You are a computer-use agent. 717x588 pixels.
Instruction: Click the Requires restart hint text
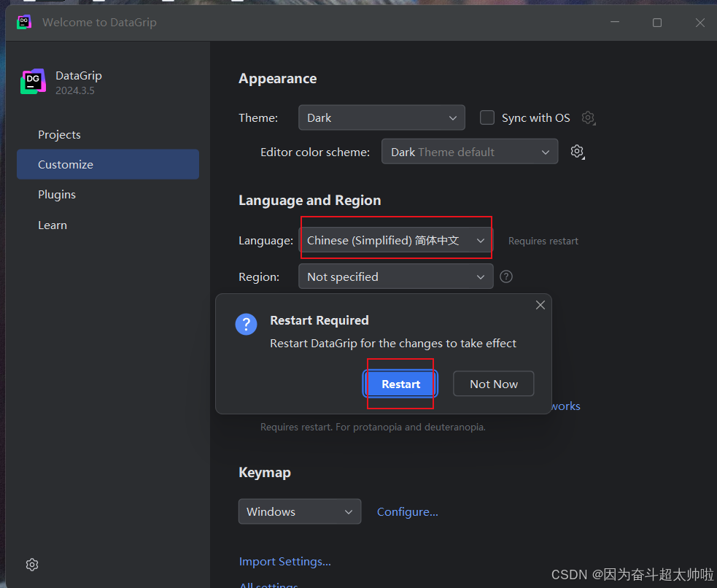point(543,241)
